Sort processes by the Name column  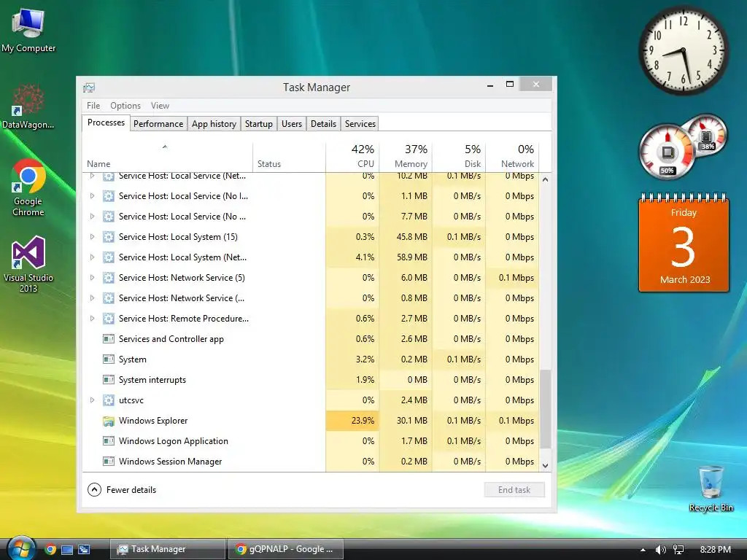167,157
